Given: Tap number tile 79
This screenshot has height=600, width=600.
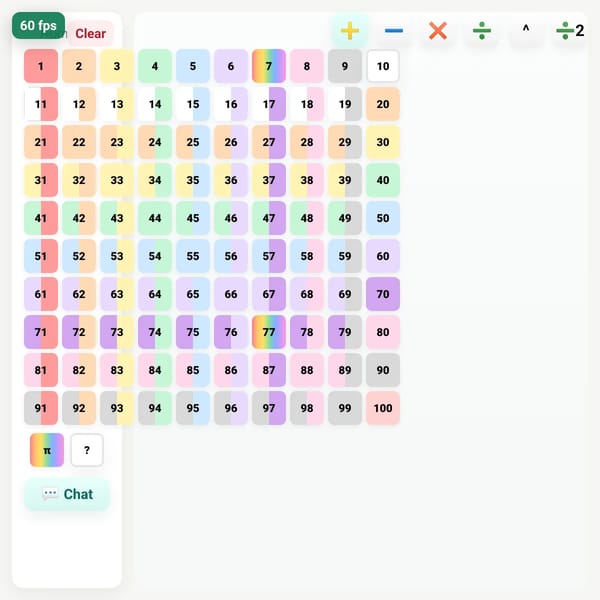Looking at the screenshot, I should coord(345,332).
